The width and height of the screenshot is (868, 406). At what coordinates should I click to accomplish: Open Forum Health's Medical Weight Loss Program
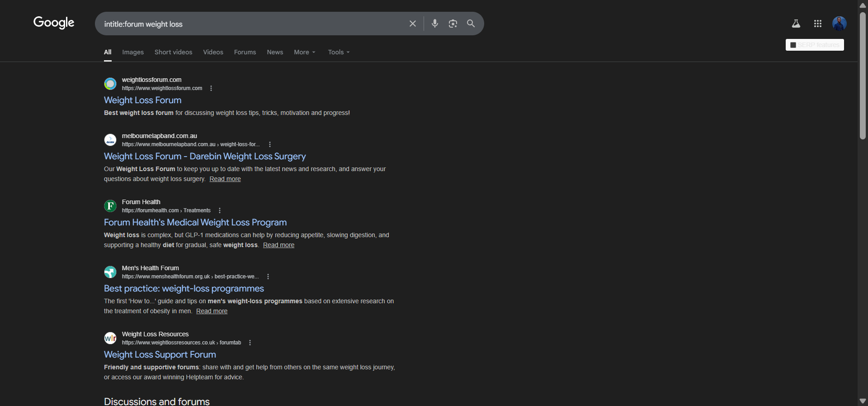[195, 222]
